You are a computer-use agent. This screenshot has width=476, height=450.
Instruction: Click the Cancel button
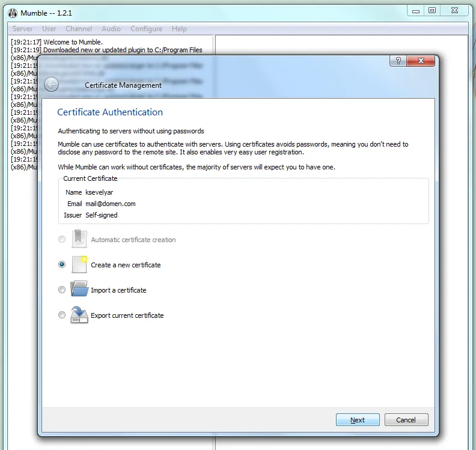coord(406,419)
